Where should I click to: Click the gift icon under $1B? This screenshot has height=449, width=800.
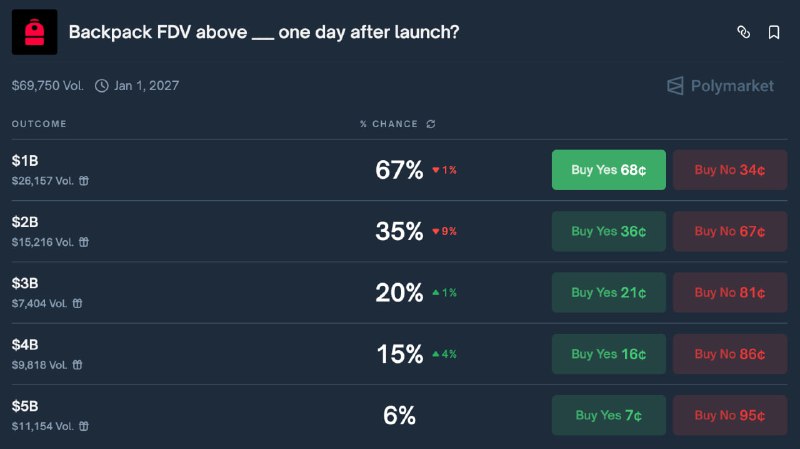84,181
